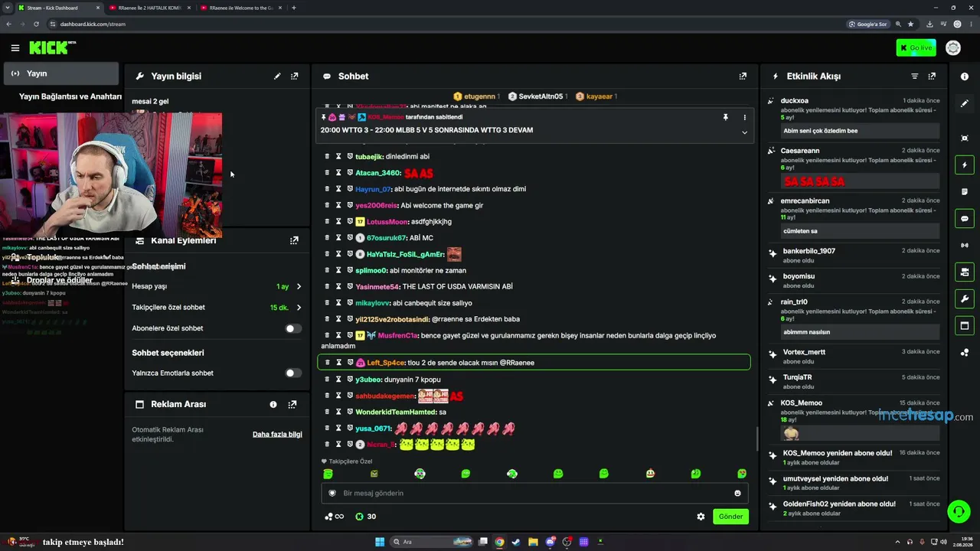980x551 pixels.
Task: Expand the pinned message chevron
Action: click(744, 132)
